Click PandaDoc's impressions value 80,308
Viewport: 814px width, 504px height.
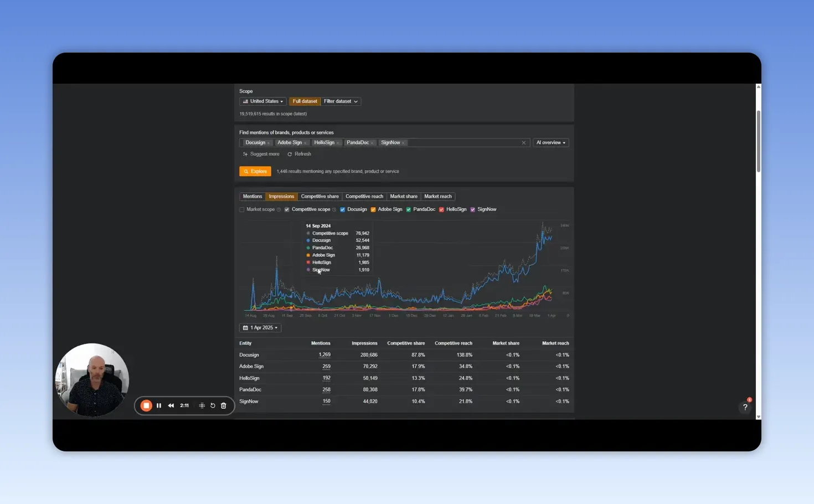(x=370, y=390)
